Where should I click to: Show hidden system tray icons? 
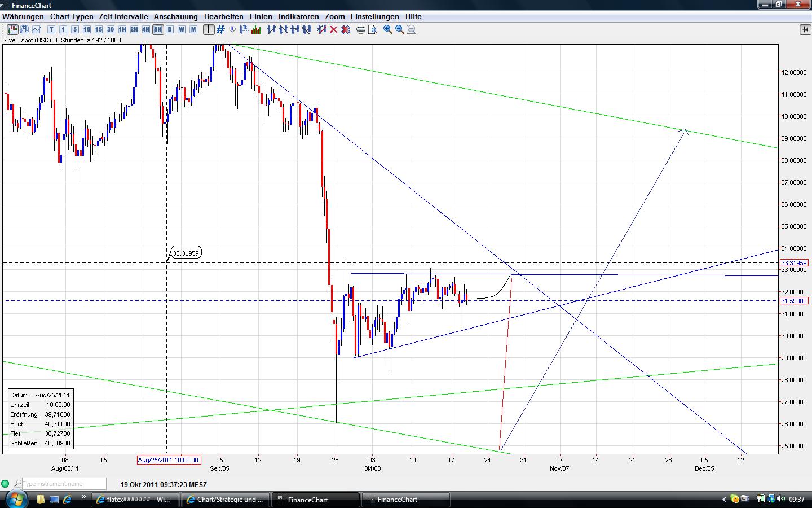point(725,500)
